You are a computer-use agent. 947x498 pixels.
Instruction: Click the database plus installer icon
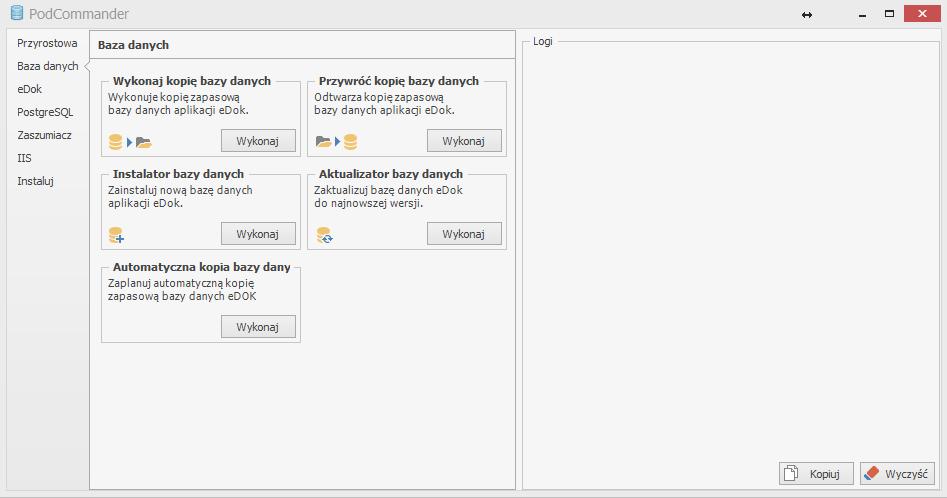pos(116,235)
